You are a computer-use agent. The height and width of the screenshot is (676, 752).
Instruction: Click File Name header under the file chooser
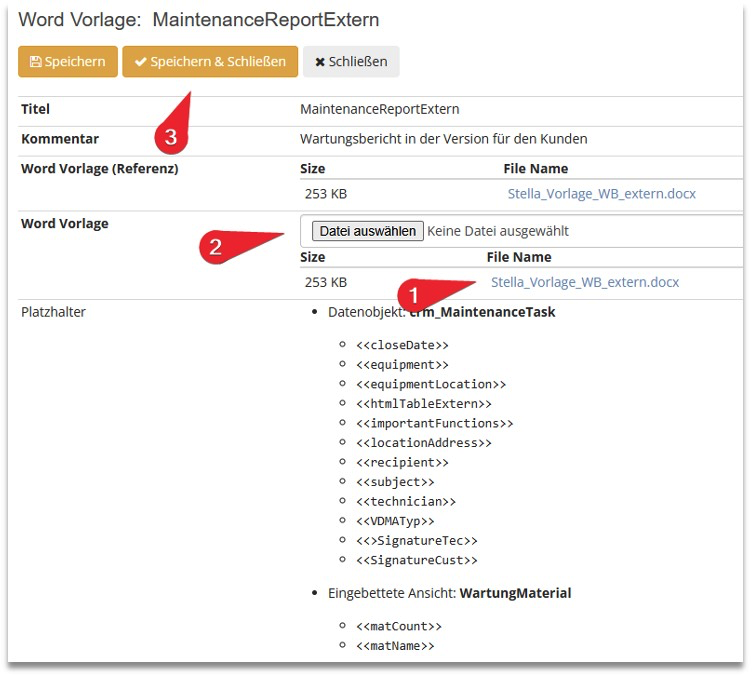[519, 257]
